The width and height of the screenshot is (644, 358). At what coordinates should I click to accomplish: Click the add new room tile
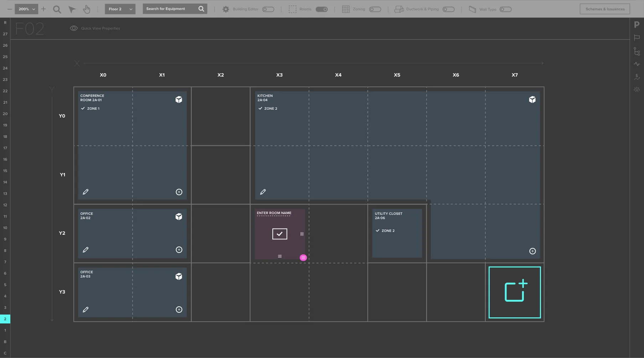pyautogui.click(x=515, y=292)
